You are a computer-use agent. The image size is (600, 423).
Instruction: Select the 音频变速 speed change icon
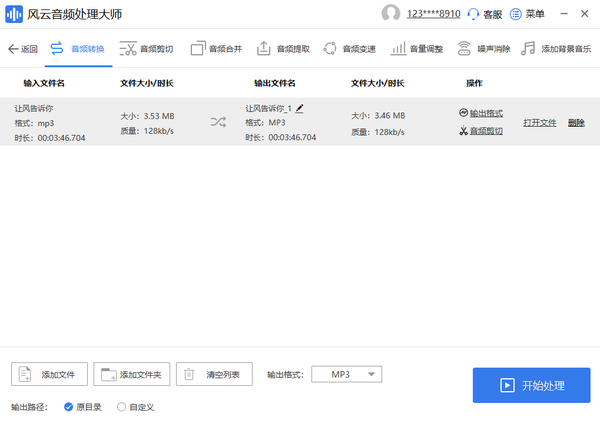(329, 49)
